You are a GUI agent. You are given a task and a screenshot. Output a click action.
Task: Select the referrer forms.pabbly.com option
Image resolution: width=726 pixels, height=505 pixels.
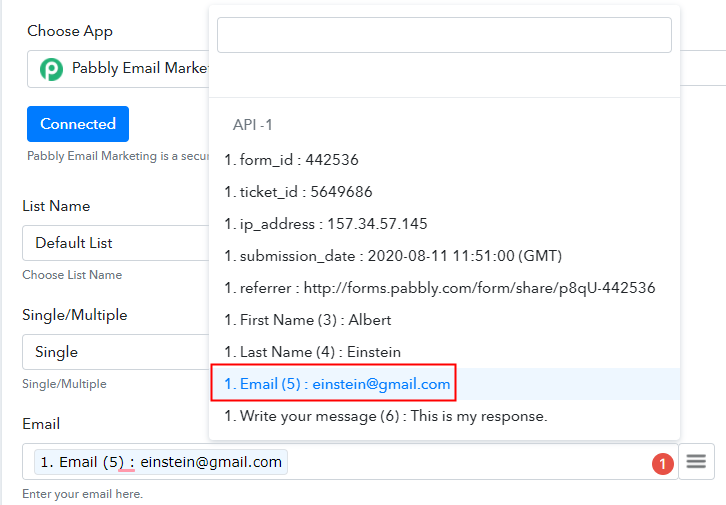point(444,288)
